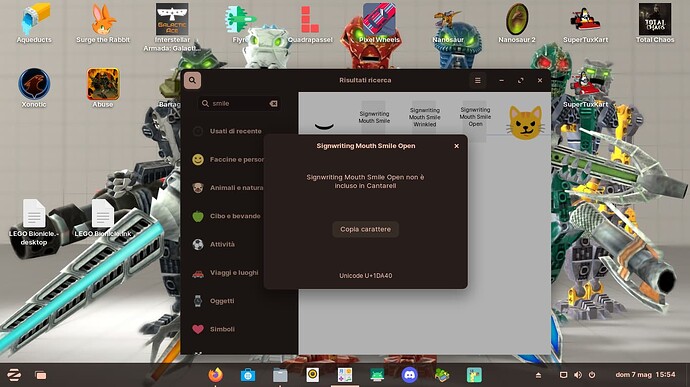Click the search field containing 'smile'
This screenshot has height=387, width=690.
[x=239, y=103]
